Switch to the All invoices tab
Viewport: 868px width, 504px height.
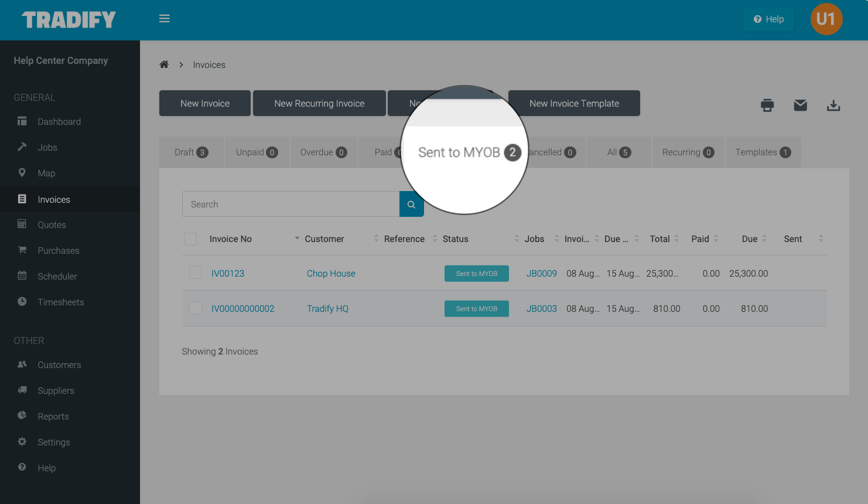pyautogui.click(x=619, y=152)
